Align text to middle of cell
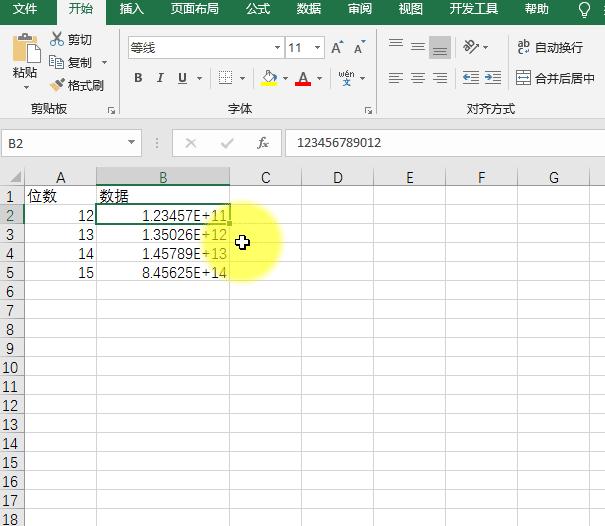605x526 pixels. 418,47
